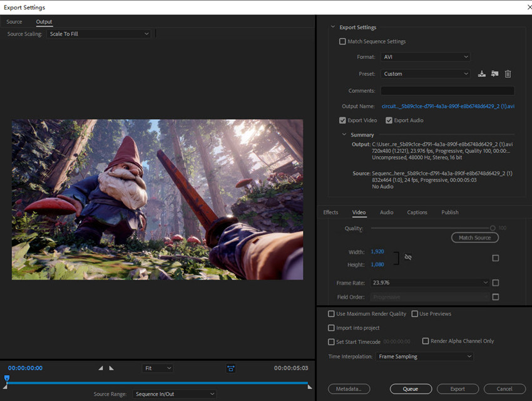Open the Source Range dropdown
The width and height of the screenshot is (532, 401).
pos(175,394)
